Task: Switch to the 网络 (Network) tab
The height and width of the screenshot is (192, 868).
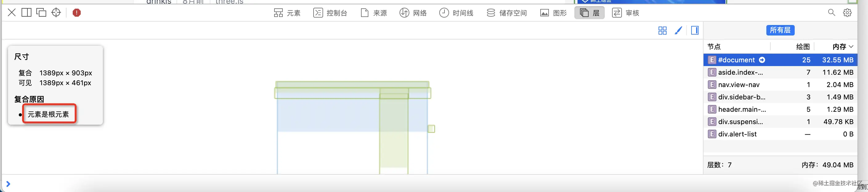Action: coord(413,13)
